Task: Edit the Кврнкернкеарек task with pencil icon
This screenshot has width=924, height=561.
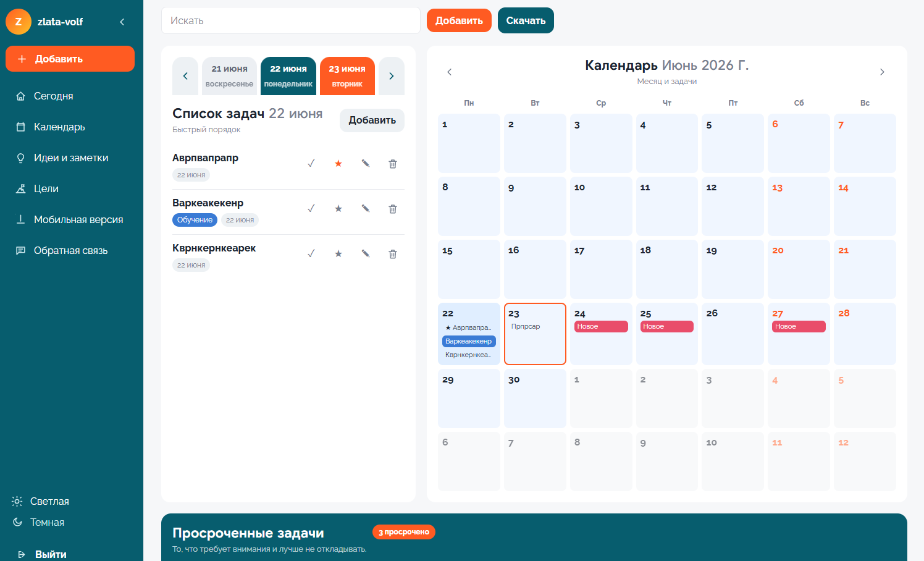Action: [366, 254]
